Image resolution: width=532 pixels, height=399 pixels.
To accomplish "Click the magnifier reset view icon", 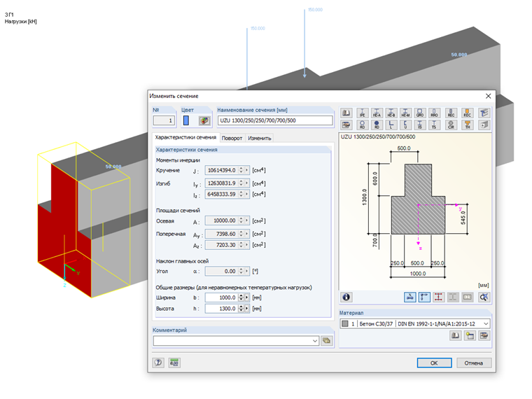I will pos(484,297).
